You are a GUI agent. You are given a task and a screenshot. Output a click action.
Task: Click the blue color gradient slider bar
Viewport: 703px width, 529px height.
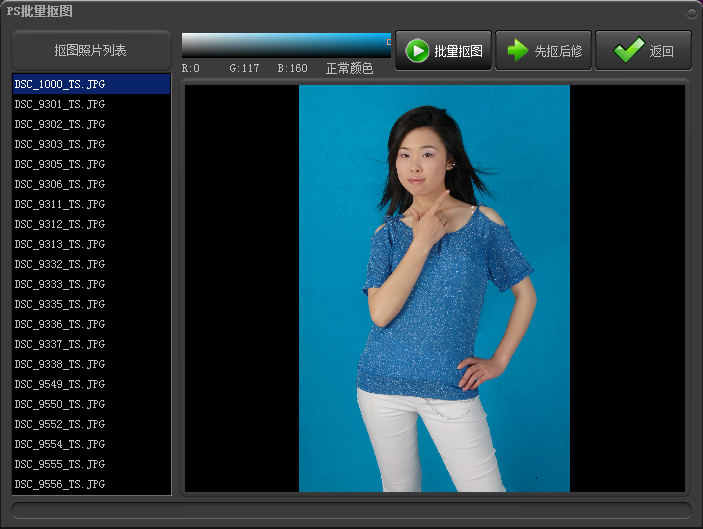coord(286,45)
